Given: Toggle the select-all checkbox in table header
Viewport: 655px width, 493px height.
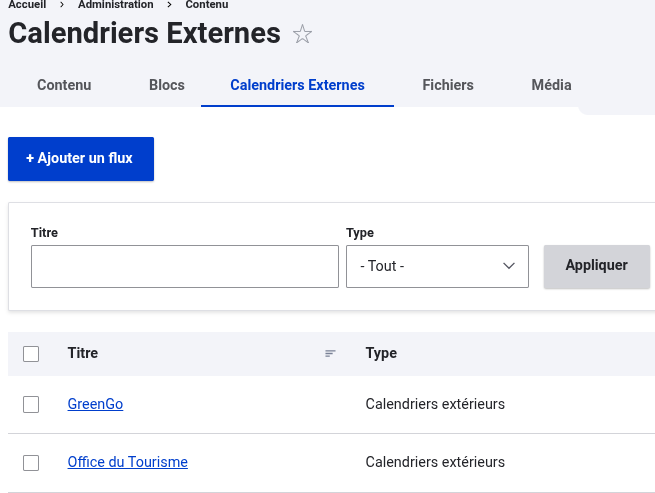Looking at the screenshot, I should click(31, 354).
